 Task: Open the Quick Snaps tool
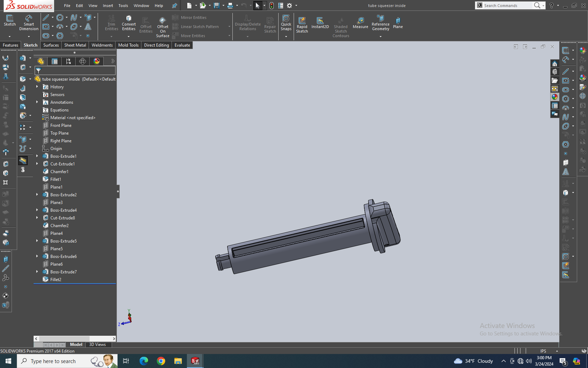[286, 23]
